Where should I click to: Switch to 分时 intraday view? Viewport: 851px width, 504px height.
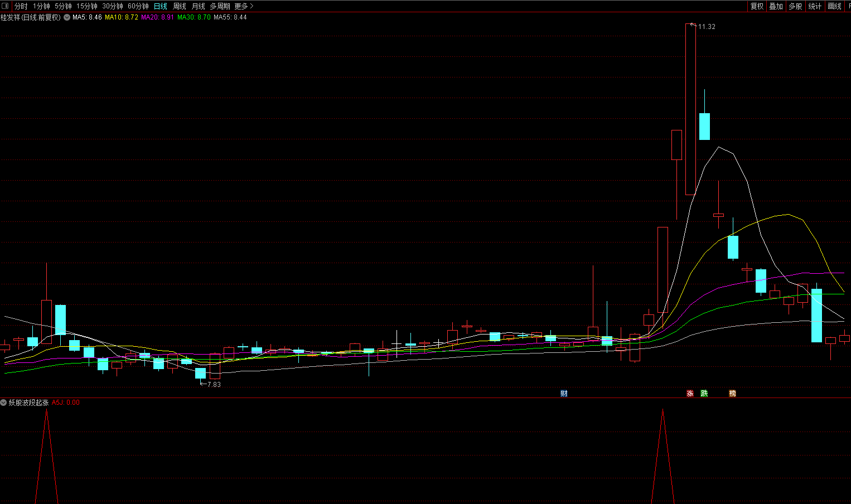[x=21, y=6]
